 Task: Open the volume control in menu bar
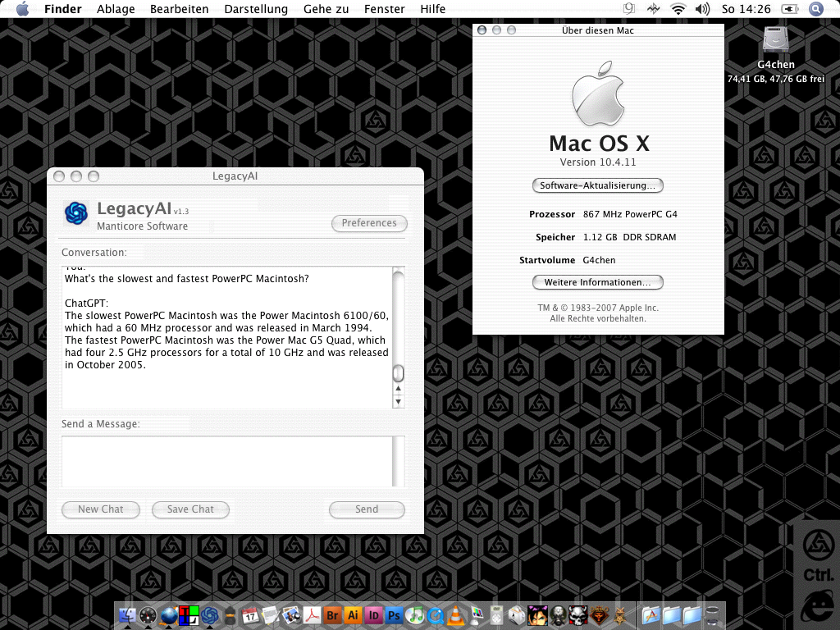pos(702,9)
